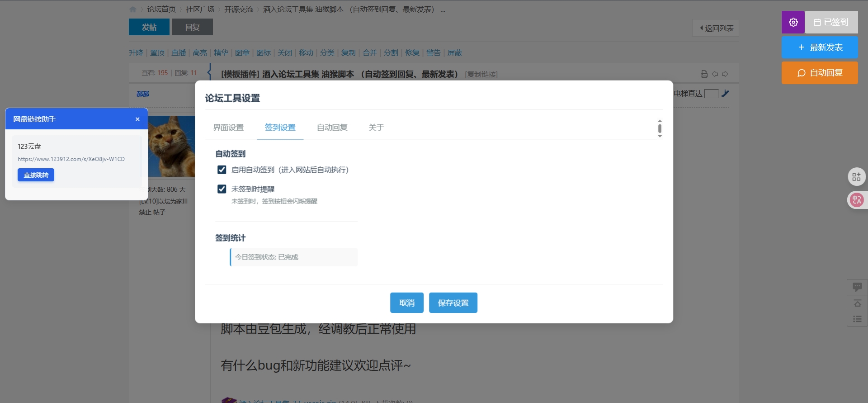
Task: Click the 回复 reply button
Action: [193, 27]
